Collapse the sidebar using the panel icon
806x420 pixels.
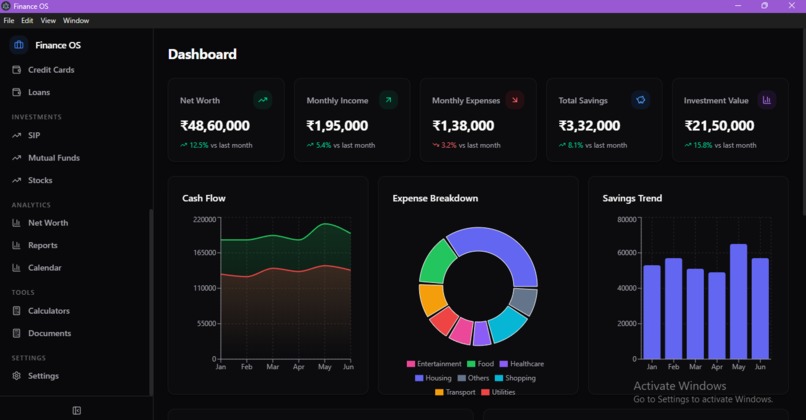click(x=77, y=410)
